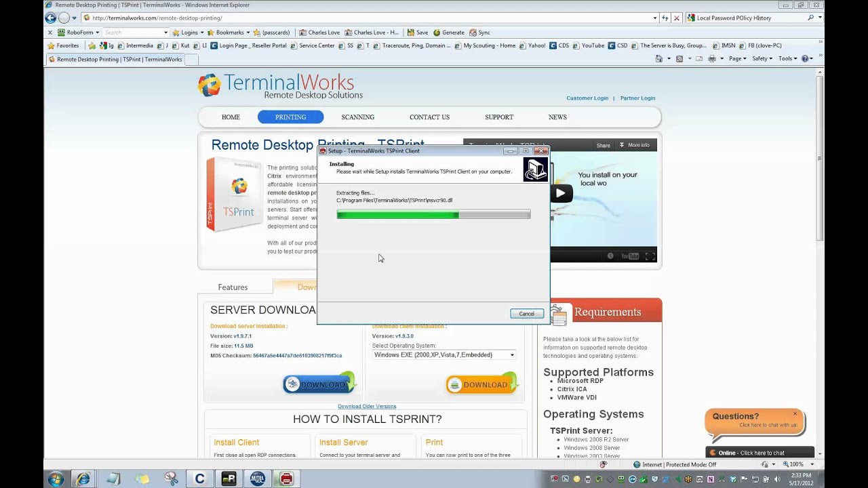Click the browser stop loading button
The width and height of the screenshot is (868, 488).
click(x=676, y=18)
